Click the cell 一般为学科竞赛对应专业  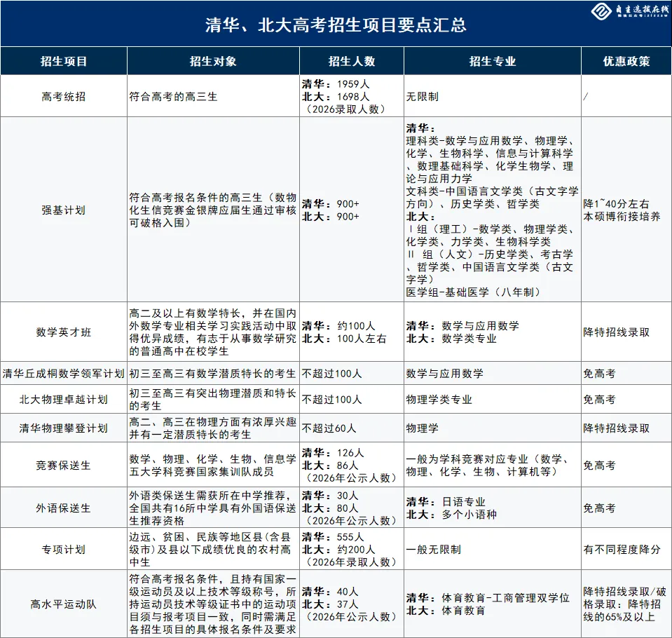493,465
